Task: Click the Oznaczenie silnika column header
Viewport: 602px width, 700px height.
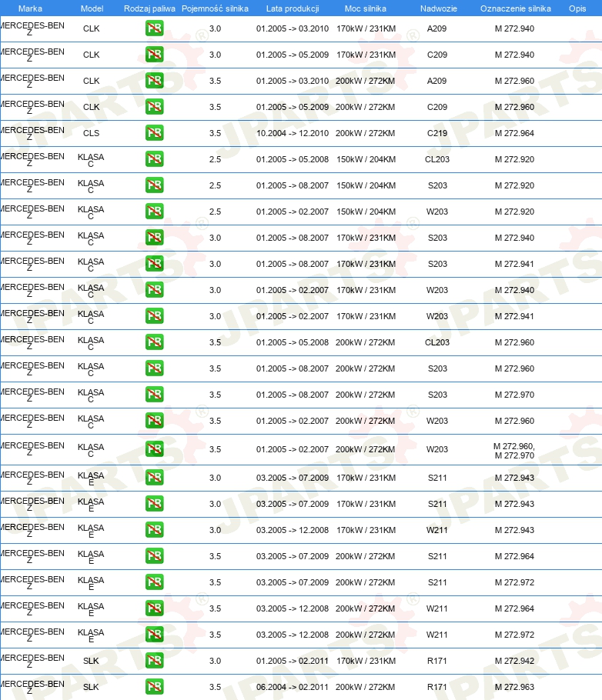Action: (515, 8)
